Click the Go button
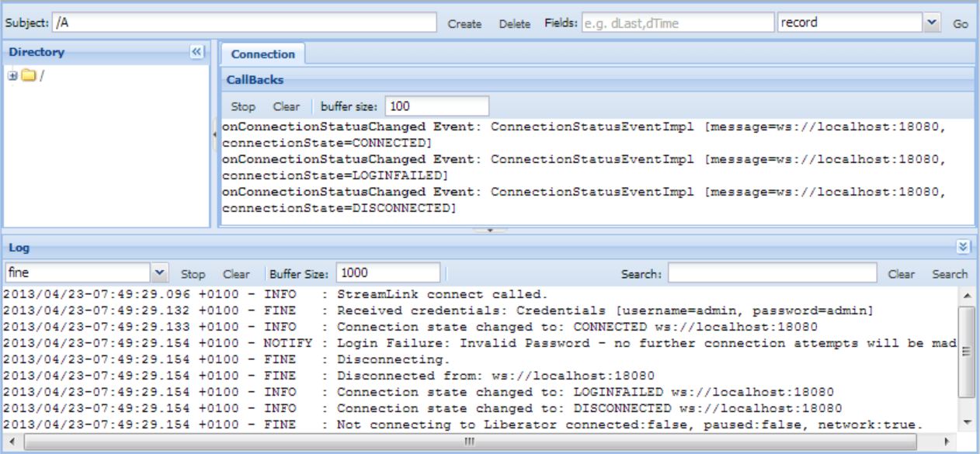The height and width of the screenshot is (454, 980). point(961,25)
